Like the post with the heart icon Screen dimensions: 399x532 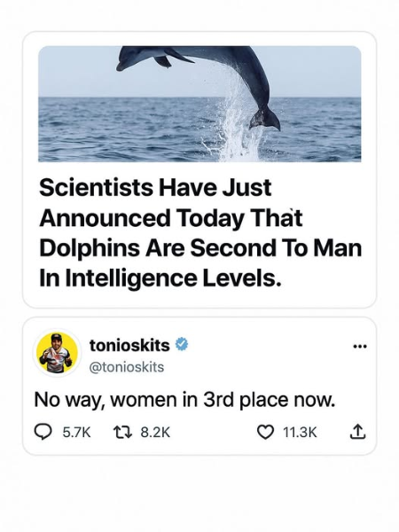(x=266, y=432)
